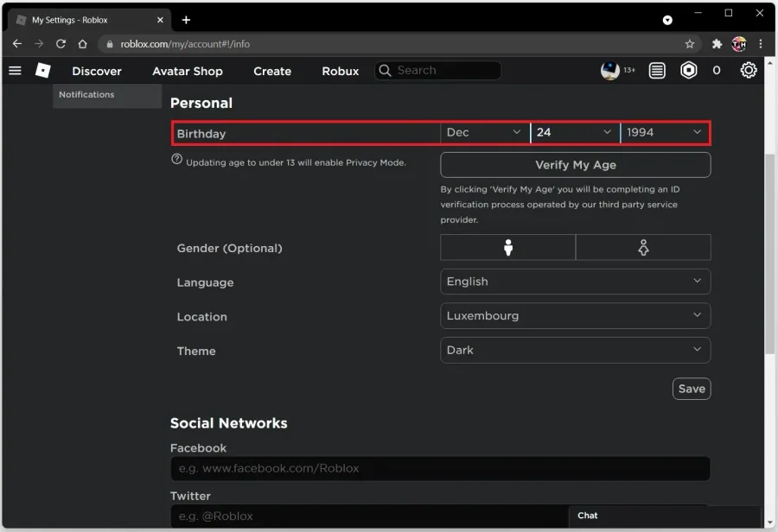This screenshot has width=778, height=532.
Task: Reload the page
Action: (61, 44)
